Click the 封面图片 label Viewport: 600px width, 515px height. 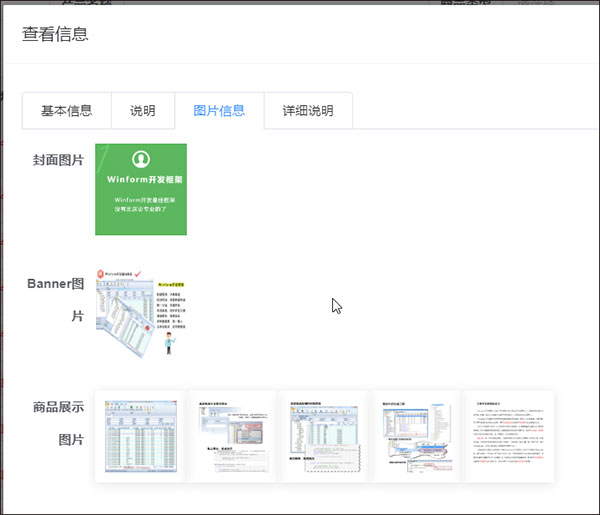point(58,160)
